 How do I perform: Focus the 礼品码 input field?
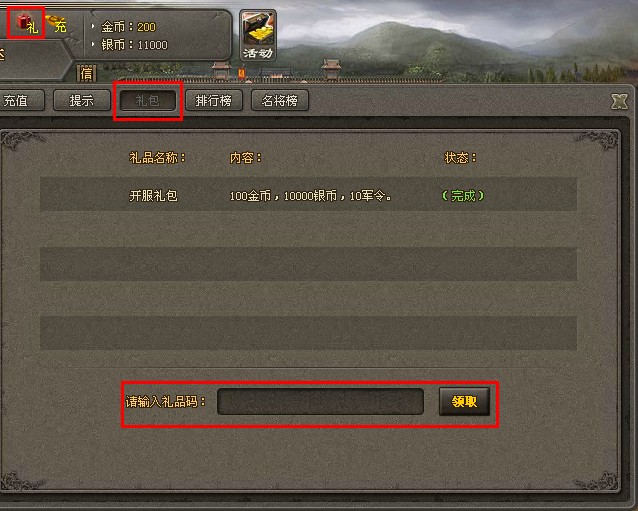320,402
